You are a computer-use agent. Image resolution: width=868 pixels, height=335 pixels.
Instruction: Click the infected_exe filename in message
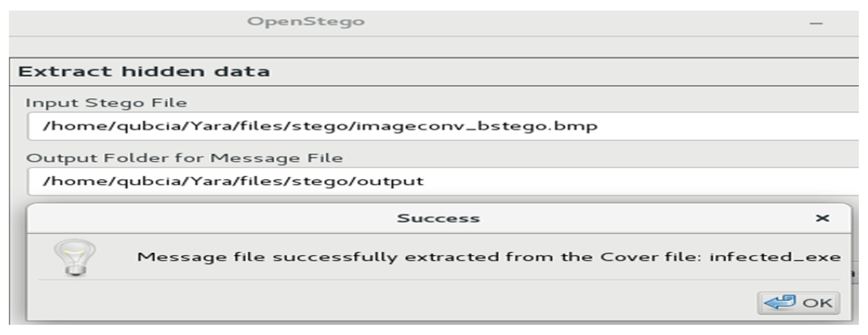[x=775, y=257]
